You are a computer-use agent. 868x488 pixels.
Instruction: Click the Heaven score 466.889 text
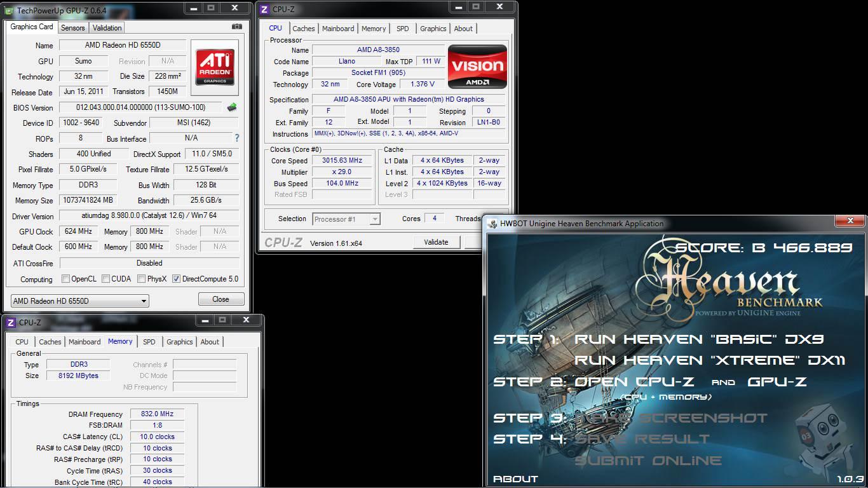pyautogui.click(x=764, y=248)
